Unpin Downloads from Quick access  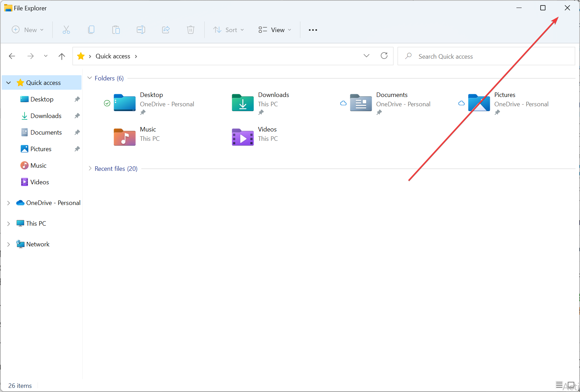[x=77, y=116]
